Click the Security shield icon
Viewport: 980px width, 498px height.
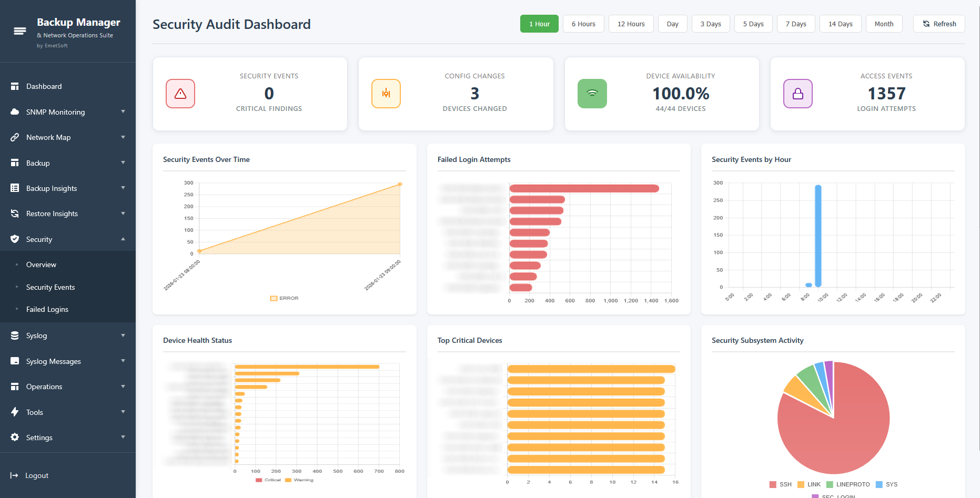point(15,239)
